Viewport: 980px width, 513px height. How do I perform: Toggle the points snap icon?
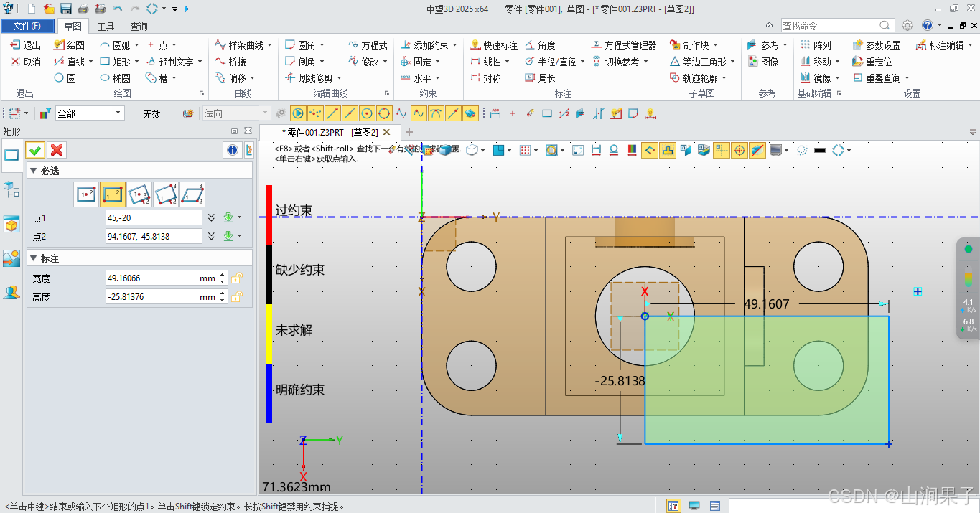click(x=315, y=113)
